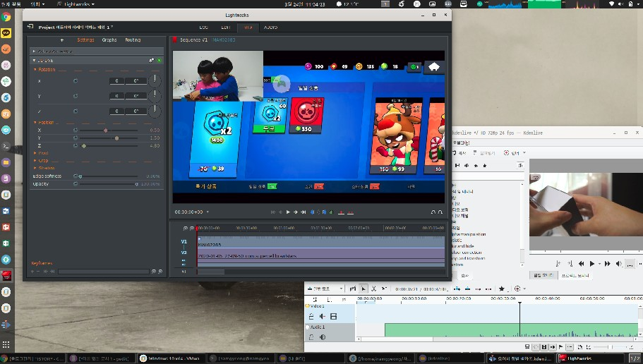Expand the Colour Correction effect panel

click(34, 51)
